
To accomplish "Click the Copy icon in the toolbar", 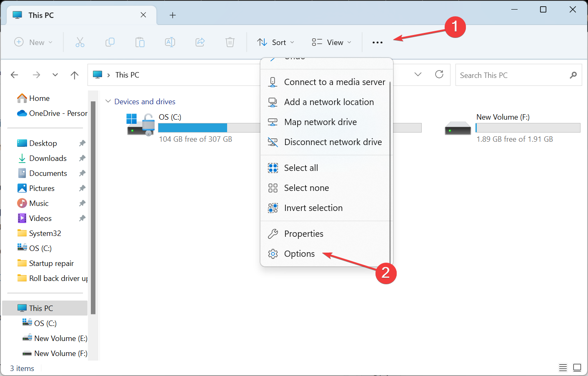I will 110,42.
